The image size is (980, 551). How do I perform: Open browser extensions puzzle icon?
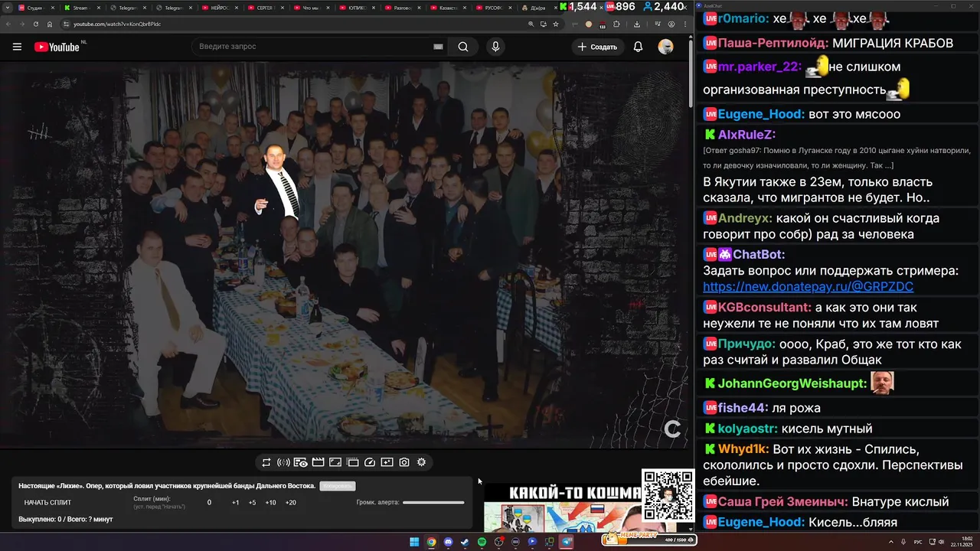click(616, 24)
